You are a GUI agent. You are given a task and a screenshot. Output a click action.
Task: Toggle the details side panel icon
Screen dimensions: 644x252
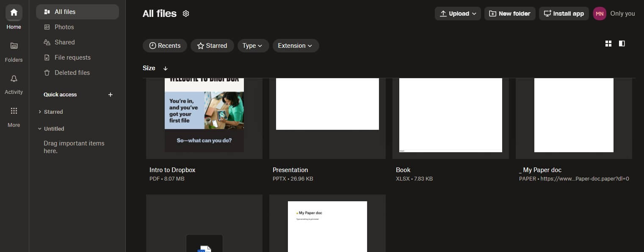point(622,44)
